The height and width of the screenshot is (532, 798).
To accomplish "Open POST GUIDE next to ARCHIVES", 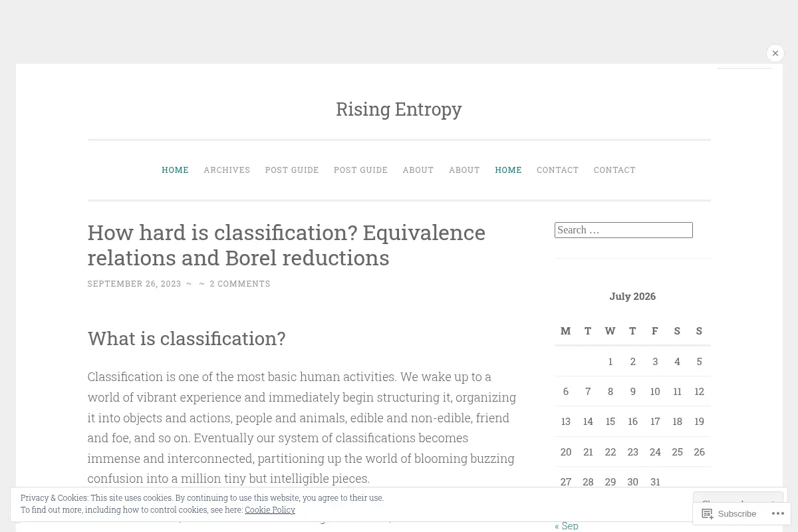I will pyautogui.click(x=292, y=170).
